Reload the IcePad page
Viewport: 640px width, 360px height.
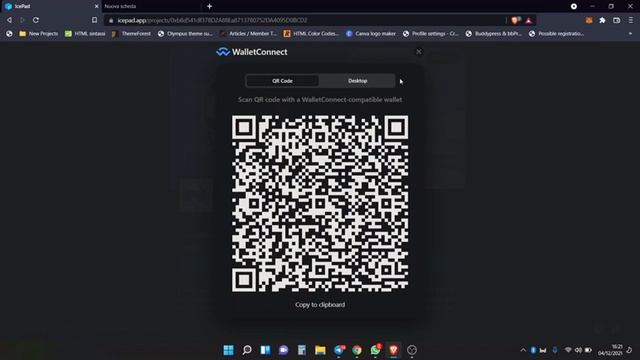pos(36,20)
